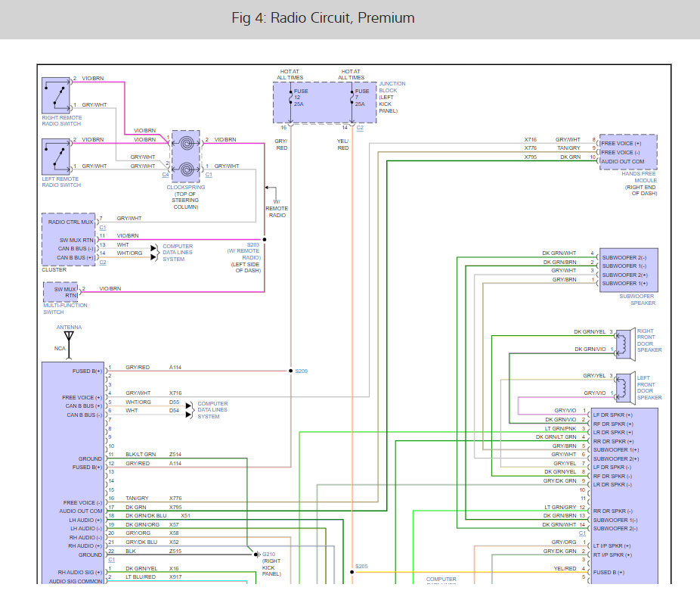Click the right front door speaker symbol
This screenshot has width=700, height=606.
pyautogui.click(x=625, y=344)
